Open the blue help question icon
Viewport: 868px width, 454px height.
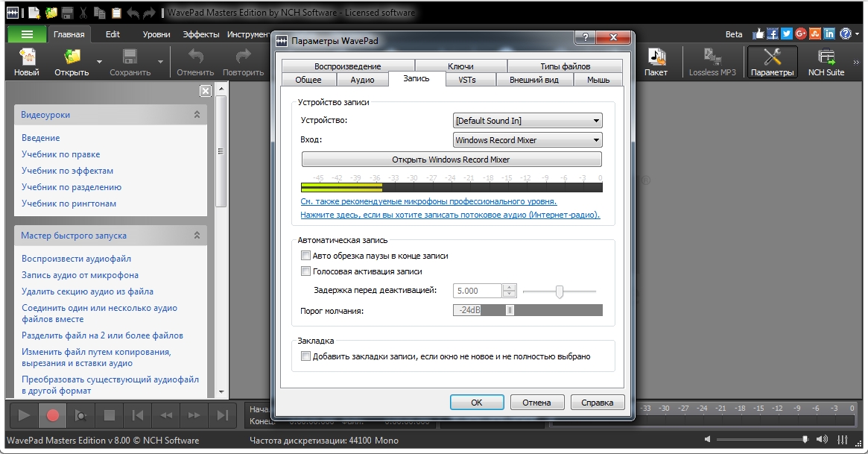point(846,34)
